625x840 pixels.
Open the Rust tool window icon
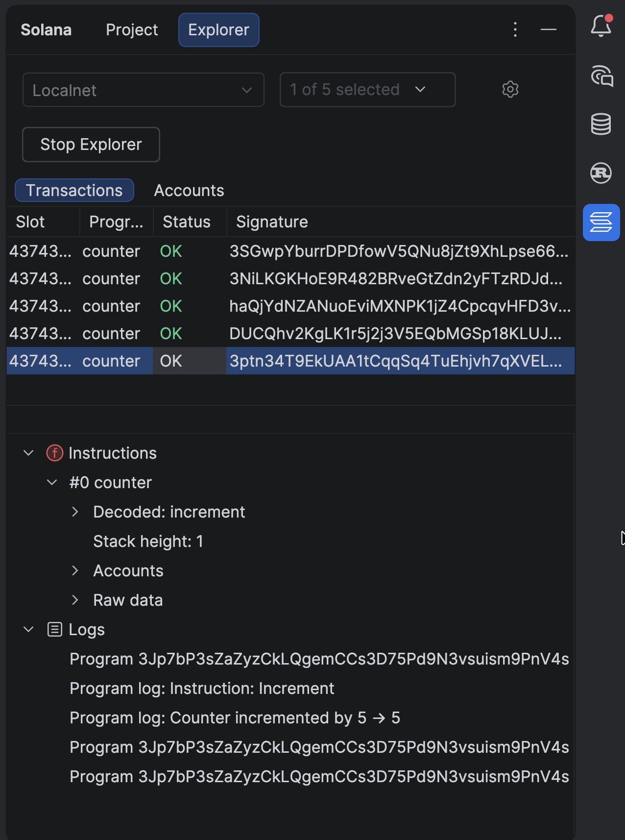(x=601, y=173)
